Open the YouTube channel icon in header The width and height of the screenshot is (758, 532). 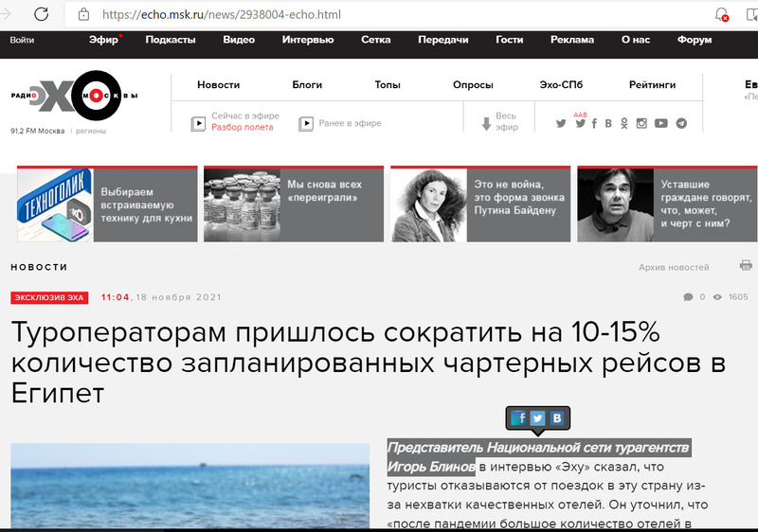tap(660, 123)
